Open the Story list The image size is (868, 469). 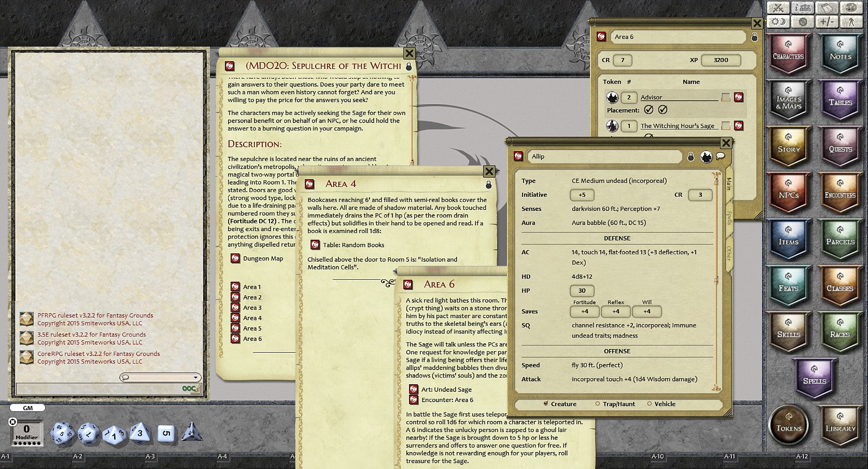[x=788, y=147]
